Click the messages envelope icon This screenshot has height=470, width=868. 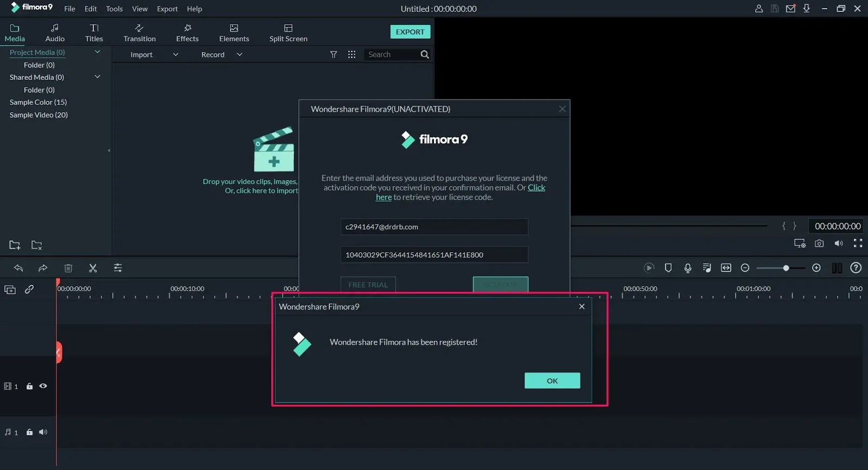coord(791,9)
